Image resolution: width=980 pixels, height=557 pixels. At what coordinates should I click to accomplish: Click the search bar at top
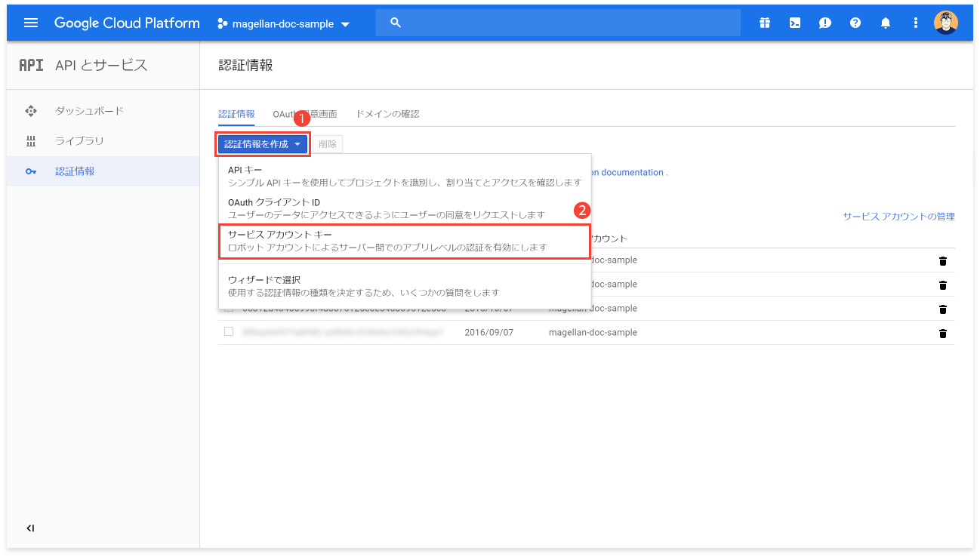click(x=558, y=23)
